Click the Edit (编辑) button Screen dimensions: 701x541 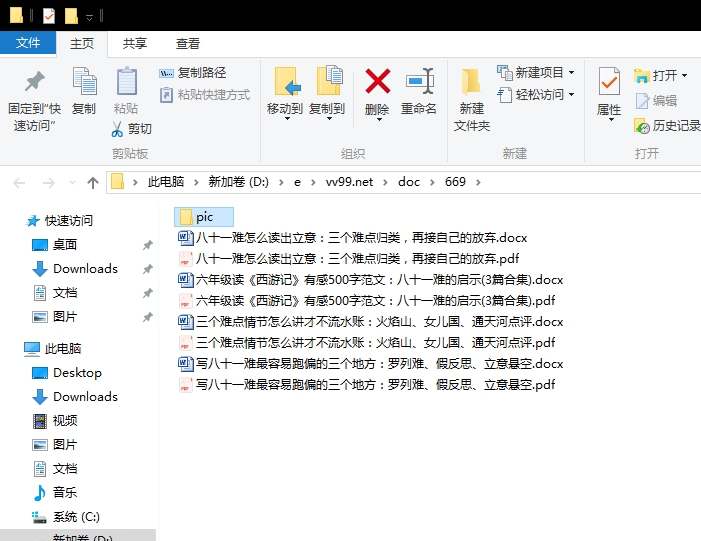point(656,101)
